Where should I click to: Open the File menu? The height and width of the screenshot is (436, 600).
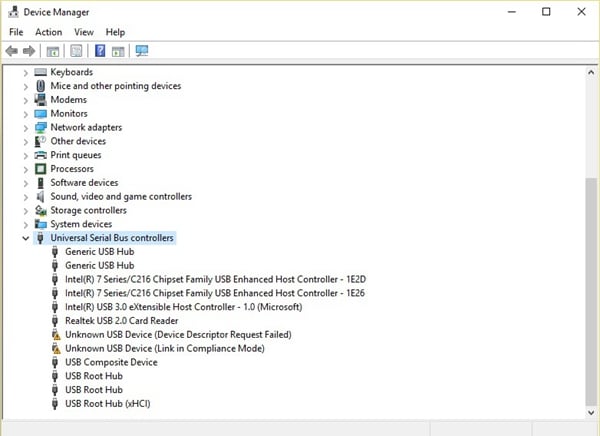[x=16, y=32]
